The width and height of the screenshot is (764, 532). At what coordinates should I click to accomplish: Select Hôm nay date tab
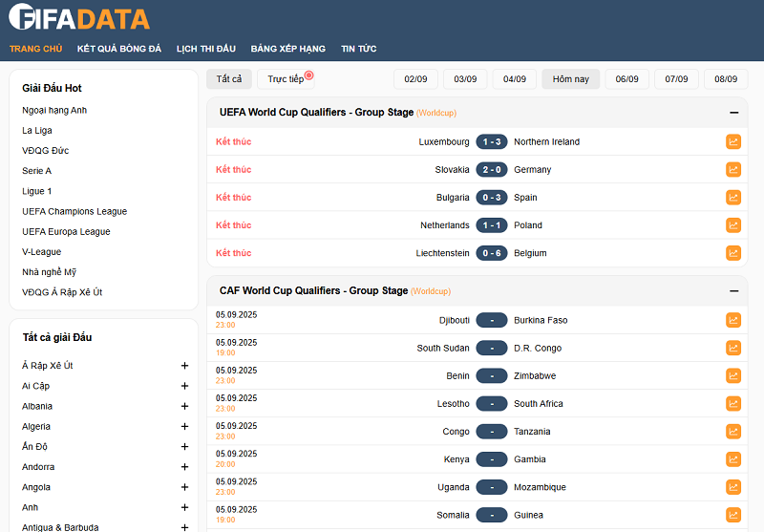click(570, 79)
